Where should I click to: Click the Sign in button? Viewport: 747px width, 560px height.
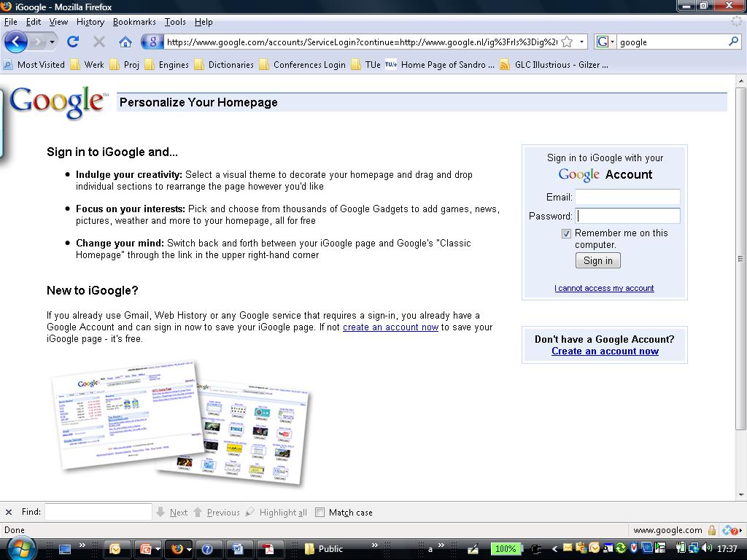[x=598, y=260]
